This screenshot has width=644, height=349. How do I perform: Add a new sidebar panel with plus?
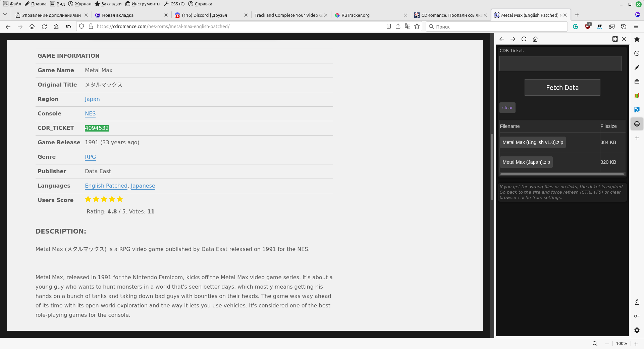(637, 138)
